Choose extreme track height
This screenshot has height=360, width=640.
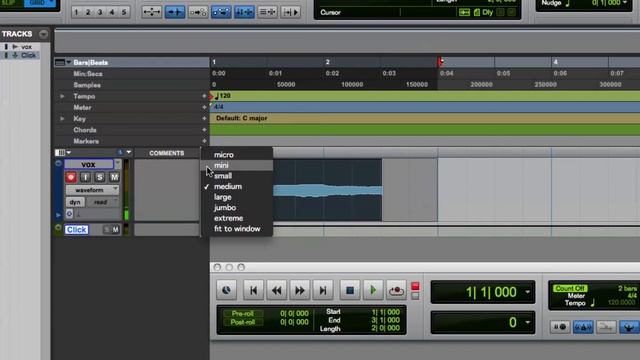tap(237, 218)
